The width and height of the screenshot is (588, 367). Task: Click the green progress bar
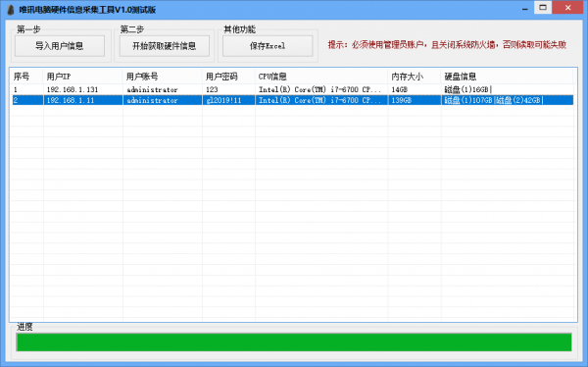pyautogui.click(x=294, y=341)
